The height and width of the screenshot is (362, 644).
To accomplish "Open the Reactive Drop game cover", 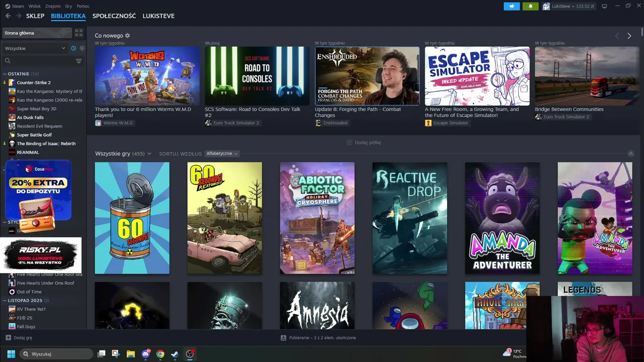I will coord(410,218).
